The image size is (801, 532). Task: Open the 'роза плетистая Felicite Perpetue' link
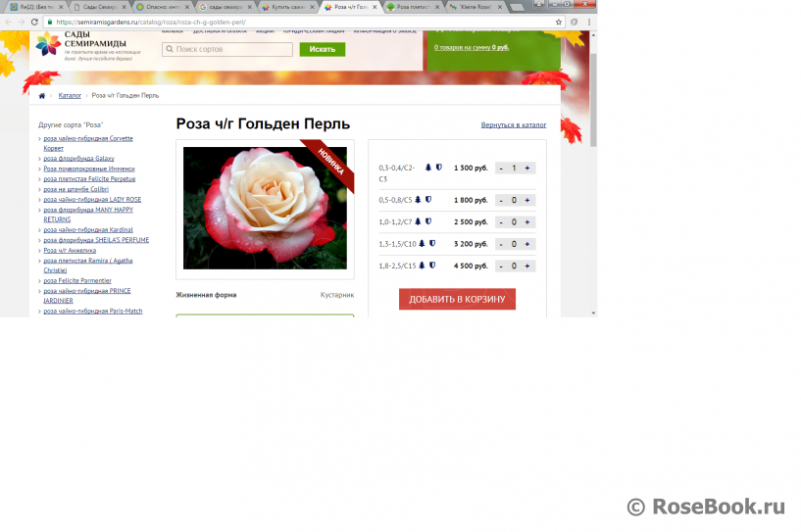pos(89,178)
